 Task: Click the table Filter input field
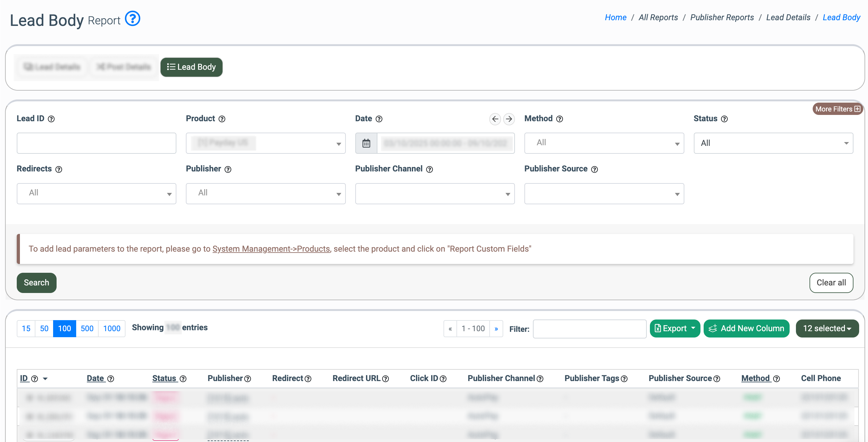pyautogui.click(x=589, y=329)
